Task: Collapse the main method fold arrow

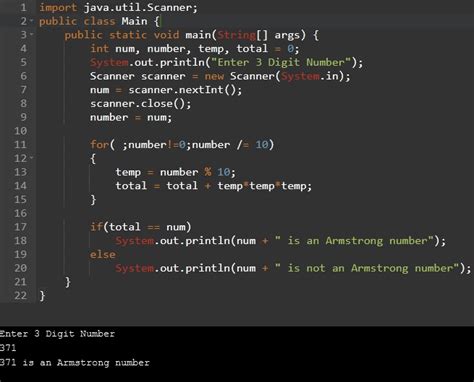Action: pos(32,34)
